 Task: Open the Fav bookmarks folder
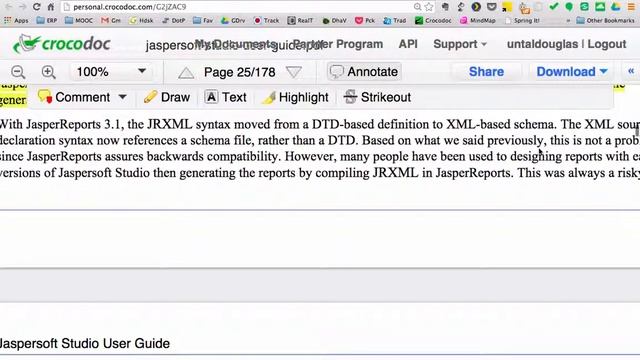click(203, 20)
